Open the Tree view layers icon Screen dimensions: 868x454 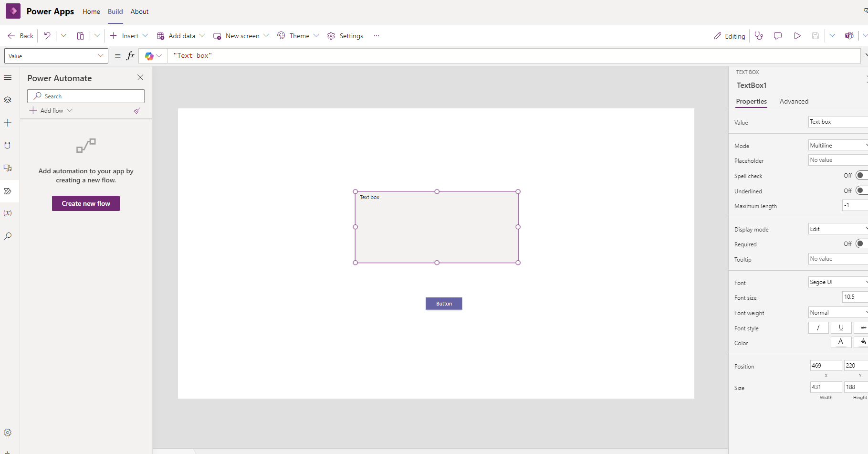tap(8, 100)
